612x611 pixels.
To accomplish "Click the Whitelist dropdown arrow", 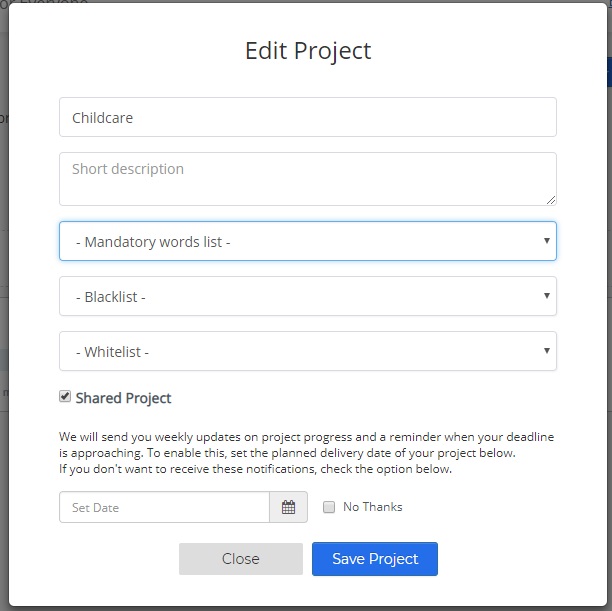I will click(547, 351).
